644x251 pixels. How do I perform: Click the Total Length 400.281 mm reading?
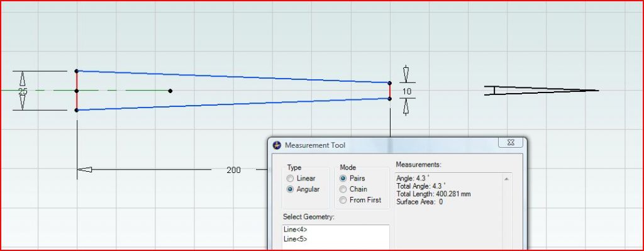pyautogui.click(x=433, y=194)
